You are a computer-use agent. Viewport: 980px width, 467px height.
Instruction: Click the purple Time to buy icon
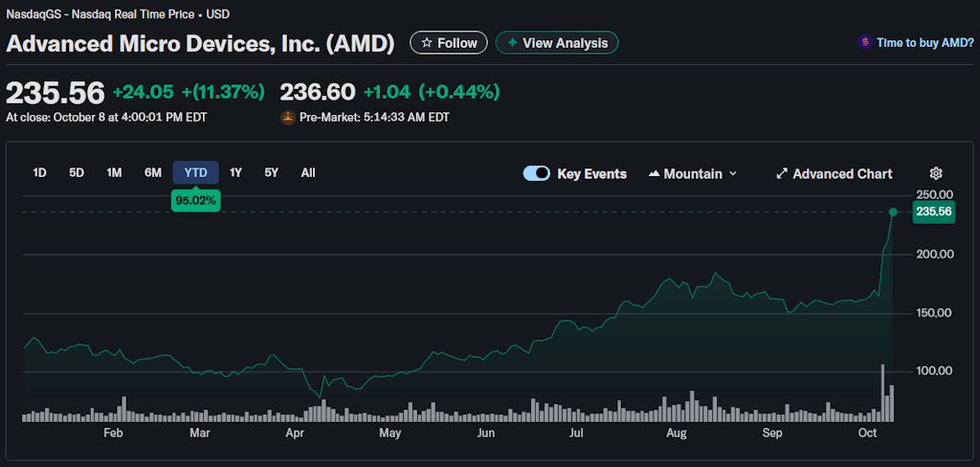[x=865, y=43]
